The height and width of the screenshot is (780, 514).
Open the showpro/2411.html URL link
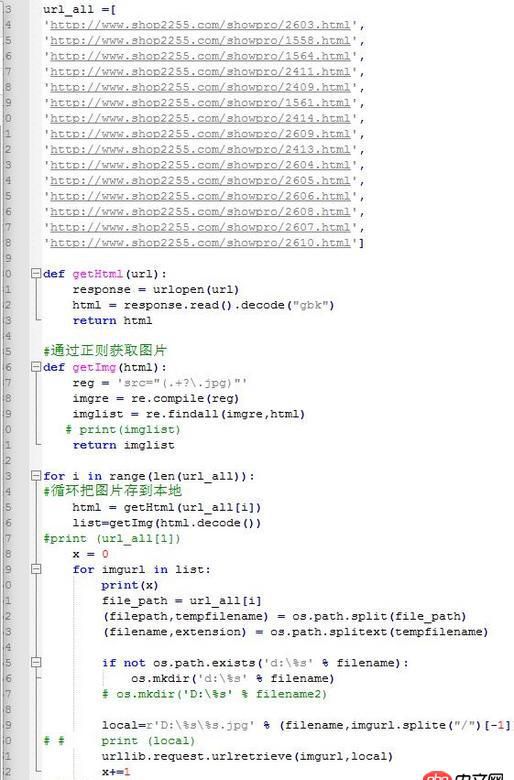click(x=200, y=72)
